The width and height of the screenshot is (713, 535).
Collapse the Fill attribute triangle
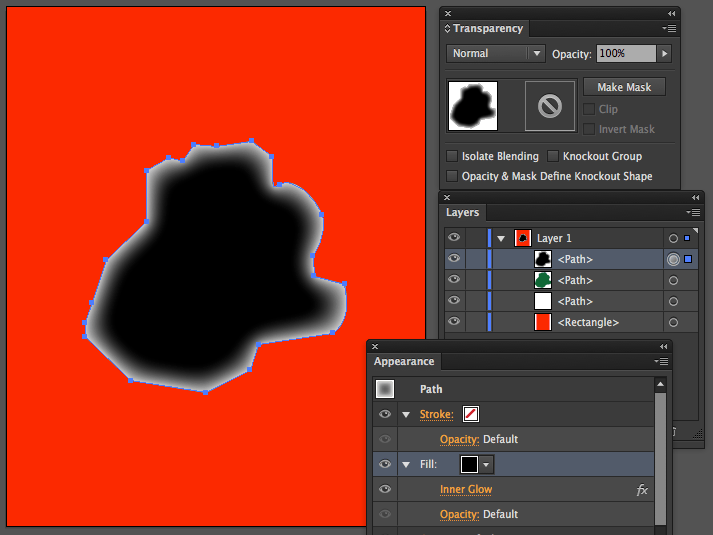(x=406, y=465)
